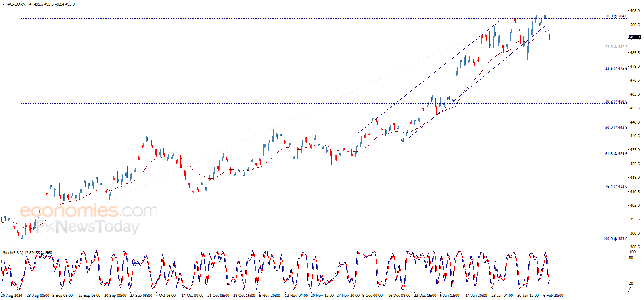Click the Stoch(5,3,3) indicator label

(13, 253)
